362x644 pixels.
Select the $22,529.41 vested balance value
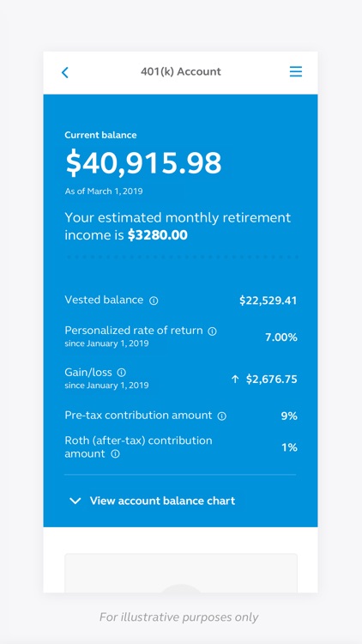[268, 301]
